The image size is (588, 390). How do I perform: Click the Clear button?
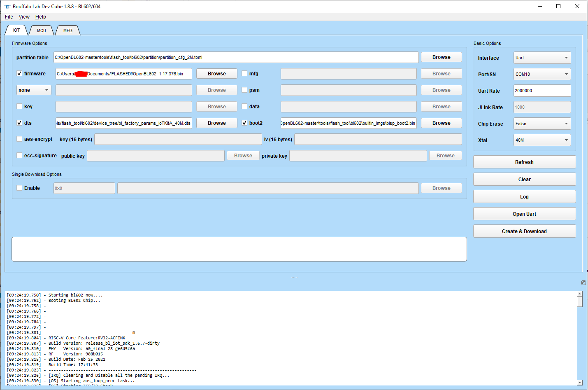click(x=524, y=180)
